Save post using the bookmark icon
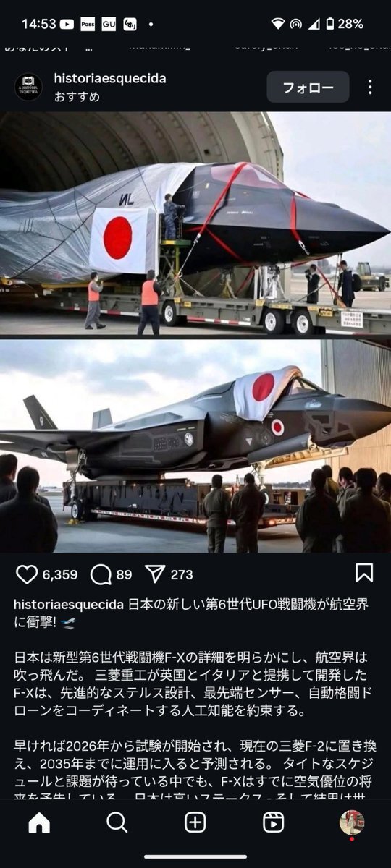The width and height of the screenshot is (391, 868). point(364,573)
